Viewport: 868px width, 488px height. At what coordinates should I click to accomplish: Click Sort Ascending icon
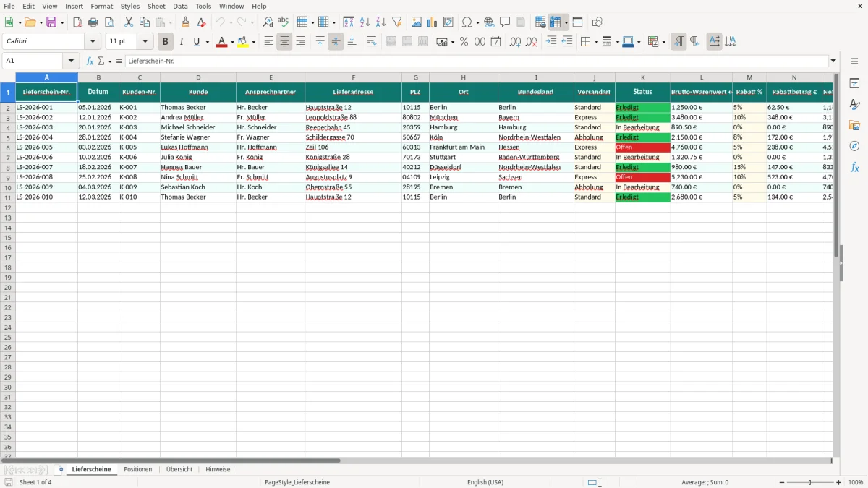(365, 22)
